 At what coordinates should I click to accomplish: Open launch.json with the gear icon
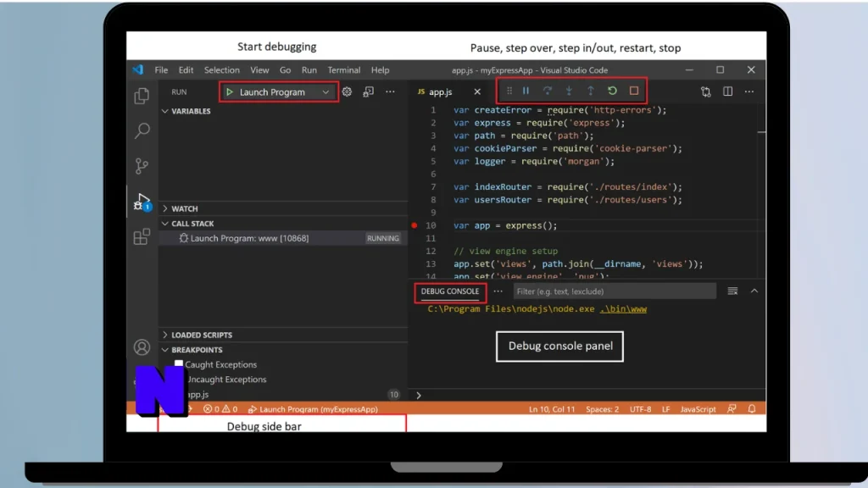click(x=347, y=91)
